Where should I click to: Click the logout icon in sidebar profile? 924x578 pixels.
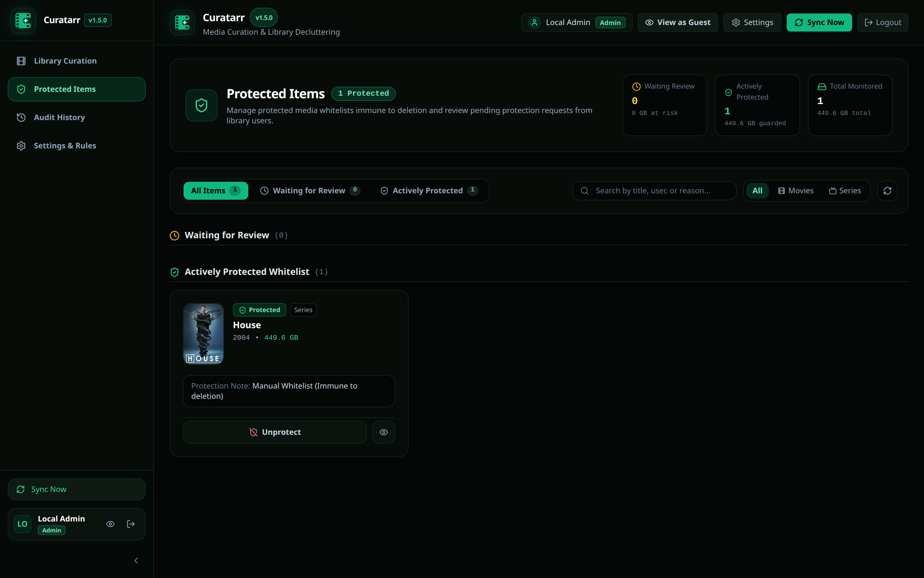[x=131, y=524]
